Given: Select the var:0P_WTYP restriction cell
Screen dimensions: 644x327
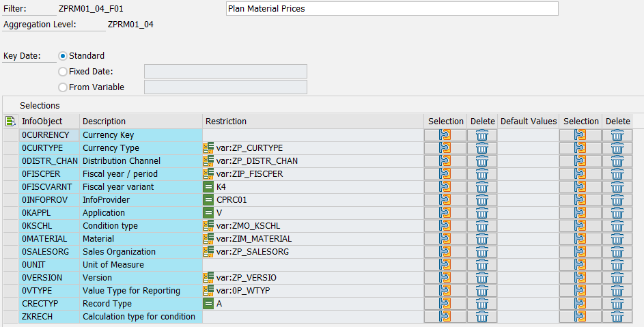Looking at the screenshot, I should (313, 290).
